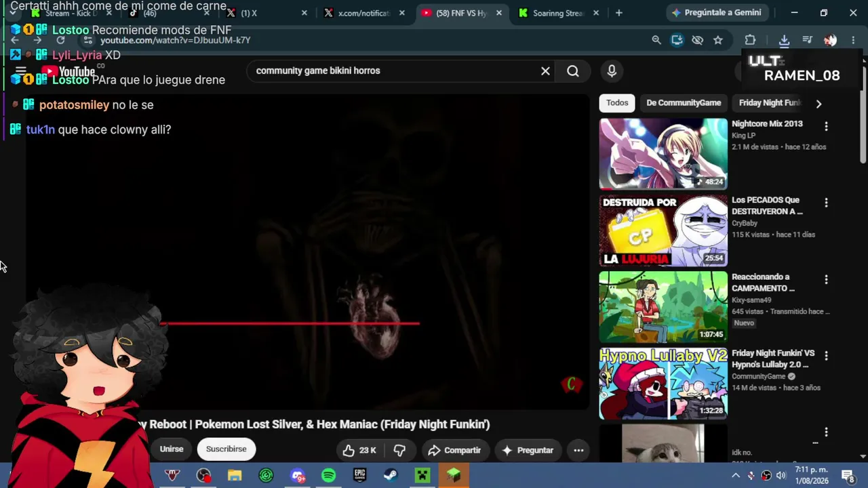Click the address bar URL

click(176, 41)
